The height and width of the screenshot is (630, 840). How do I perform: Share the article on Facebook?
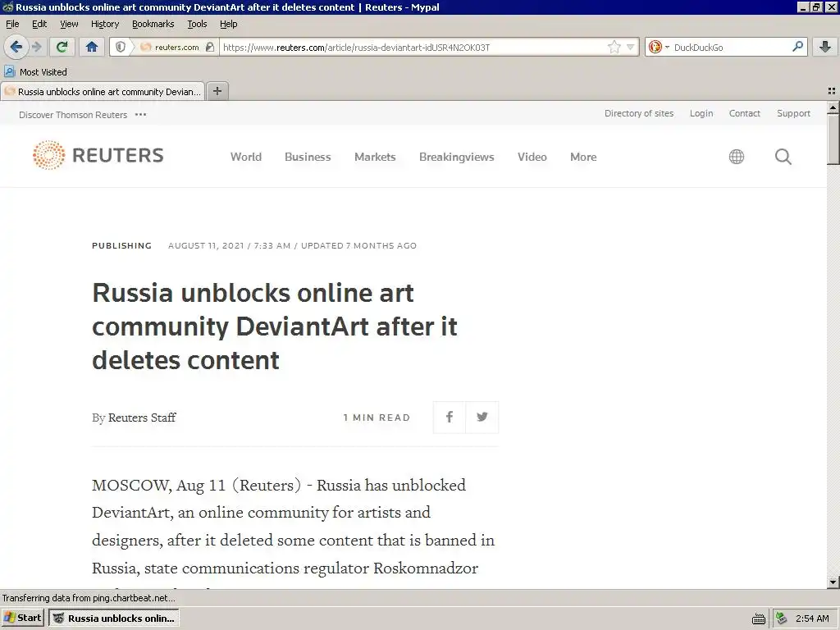click(450, 417)
